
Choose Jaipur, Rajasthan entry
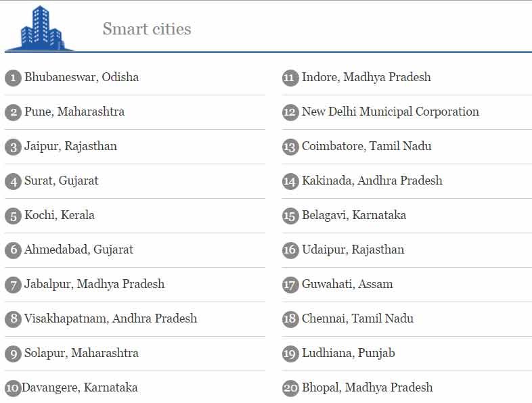tap(70, 147)
